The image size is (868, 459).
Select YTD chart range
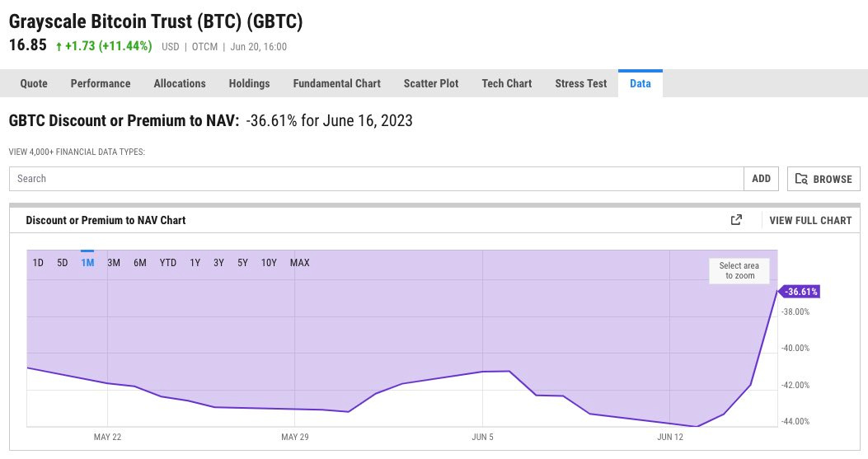(167, 263)
